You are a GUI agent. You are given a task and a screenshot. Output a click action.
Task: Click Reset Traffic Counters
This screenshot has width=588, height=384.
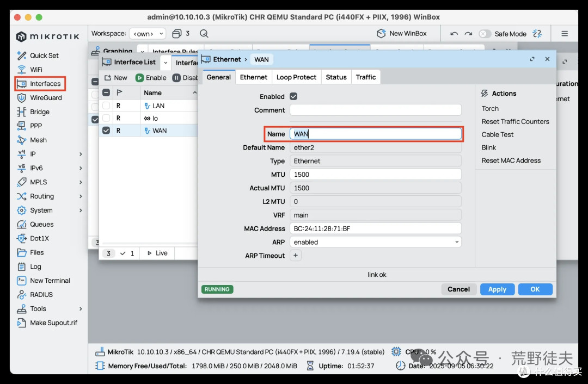click(515, 122)
